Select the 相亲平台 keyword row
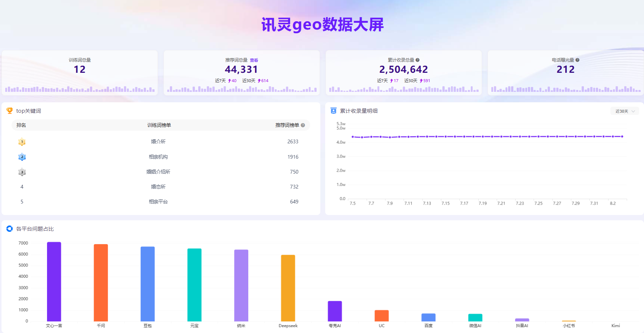Screen dimensions: 644x333 [161, 202]
